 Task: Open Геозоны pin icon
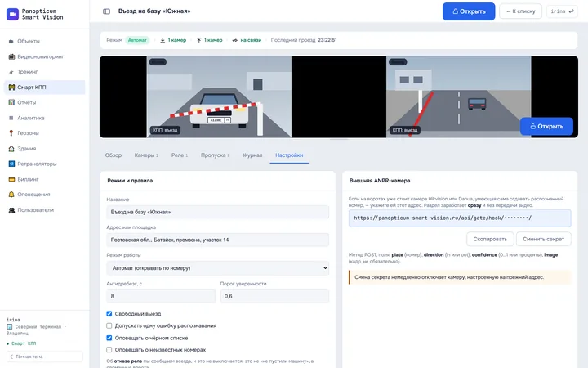[11, 133]
